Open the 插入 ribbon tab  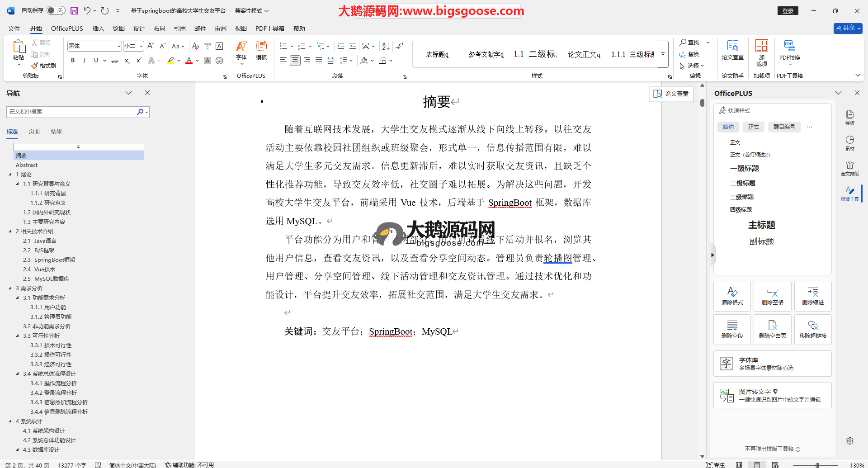click(98, 28)
